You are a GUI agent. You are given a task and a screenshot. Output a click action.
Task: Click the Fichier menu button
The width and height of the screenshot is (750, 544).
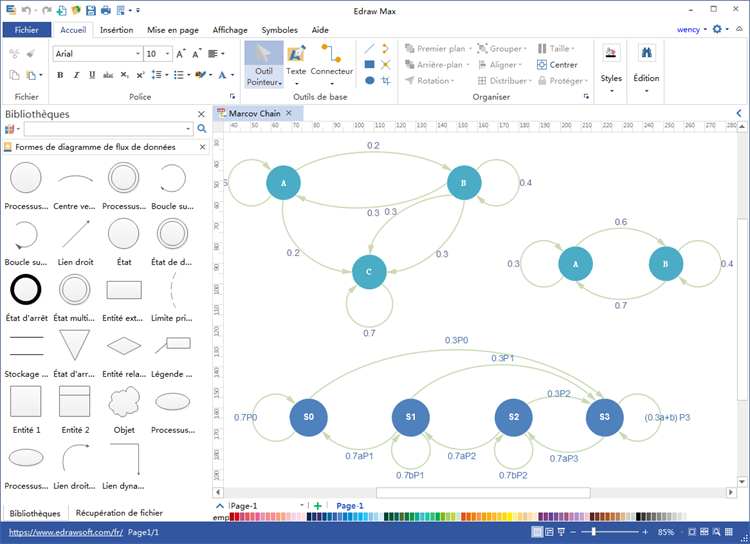[26, 30]
